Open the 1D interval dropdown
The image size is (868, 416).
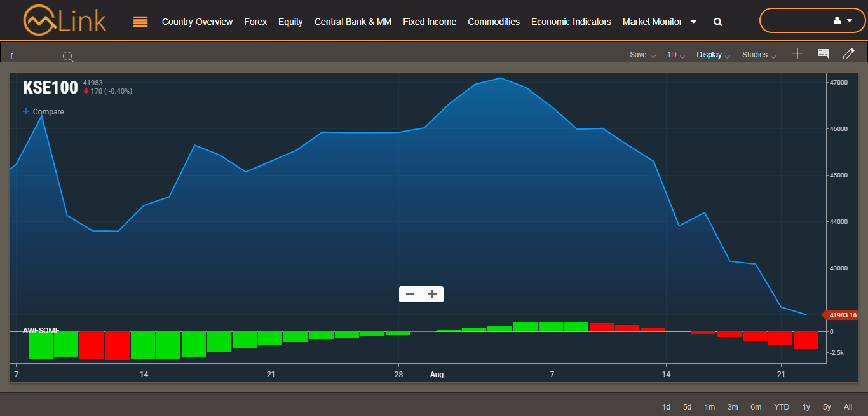pyautogui.click(x=676, y=55)
